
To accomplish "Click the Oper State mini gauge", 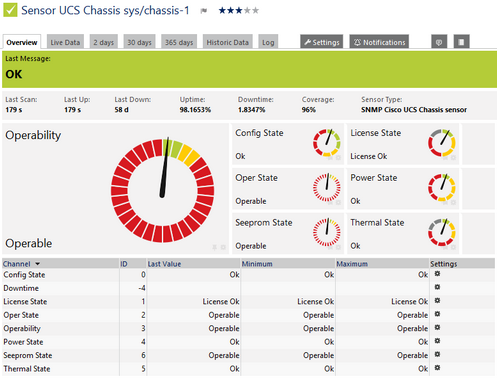I will pos(327,187).
